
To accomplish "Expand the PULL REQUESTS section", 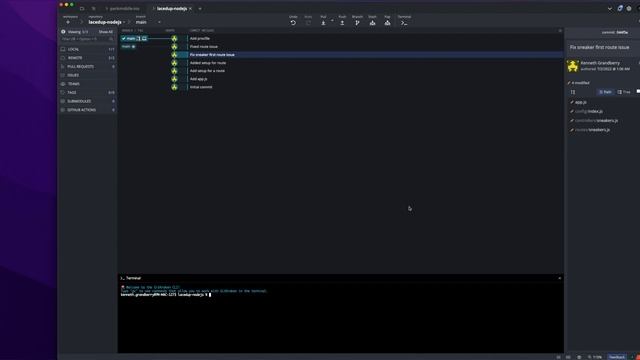I will 88,67.
